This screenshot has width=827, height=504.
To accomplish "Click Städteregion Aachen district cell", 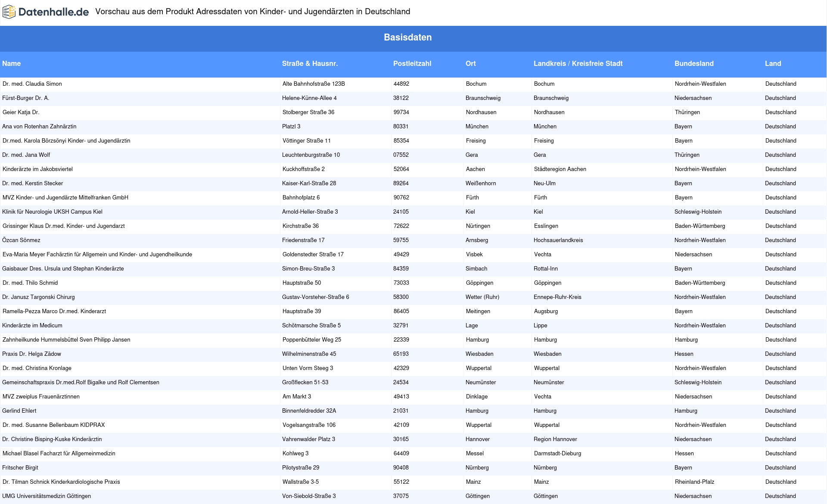I will (560, 169).
